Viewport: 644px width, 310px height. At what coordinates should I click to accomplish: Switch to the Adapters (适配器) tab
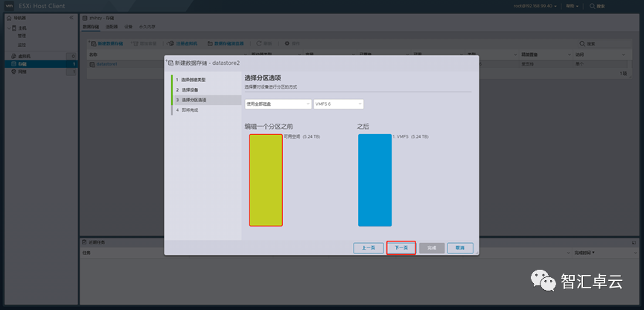click(x=111, y=27)
